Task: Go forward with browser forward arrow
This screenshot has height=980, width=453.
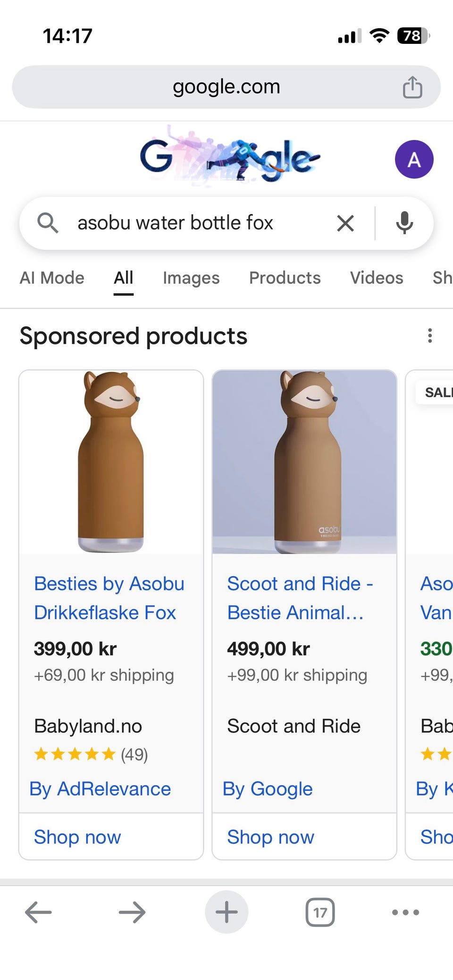Action: click(x=132, y=912)
